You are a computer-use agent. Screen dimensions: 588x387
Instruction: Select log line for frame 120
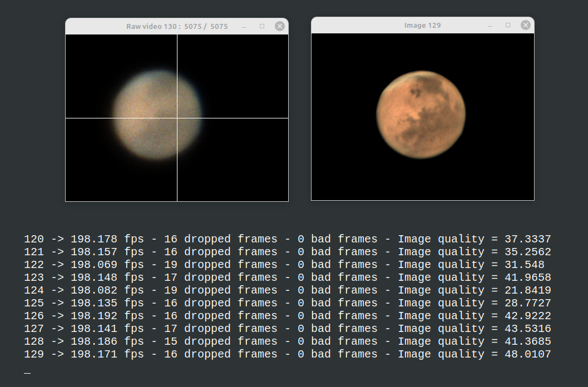pos(287,239)
